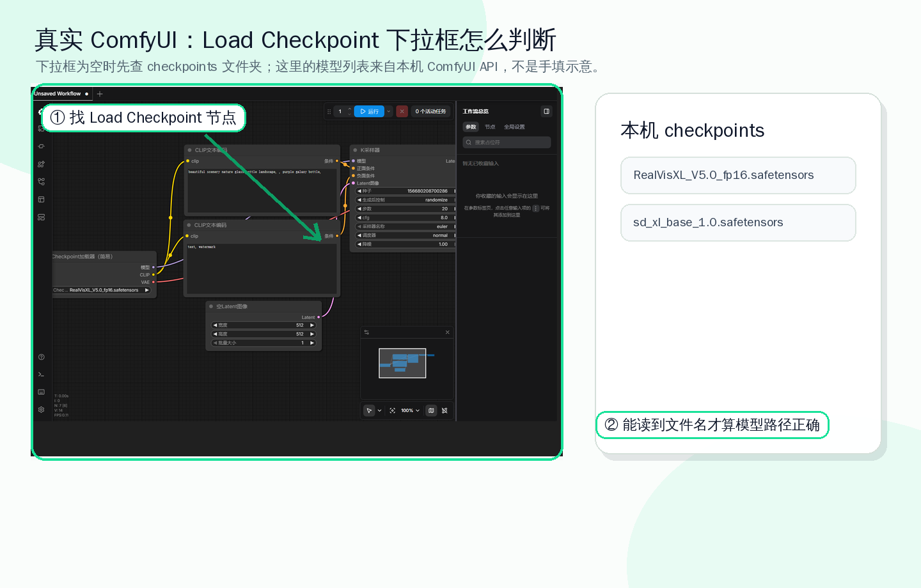Click the fit view icon
921x588 pixels.
coord(392,410)
